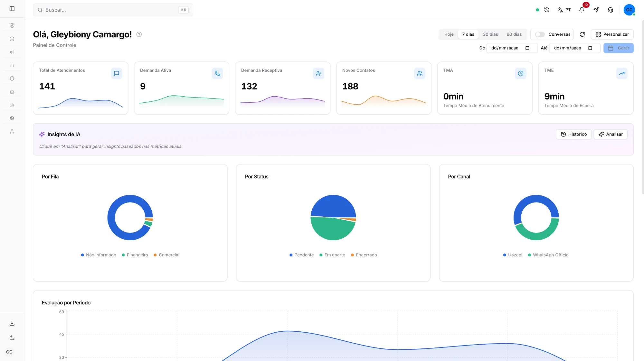The width and height of the screenshot is (644, 361).
Task: Open the notifications bell icon
Action: click(x=582, y=10)
